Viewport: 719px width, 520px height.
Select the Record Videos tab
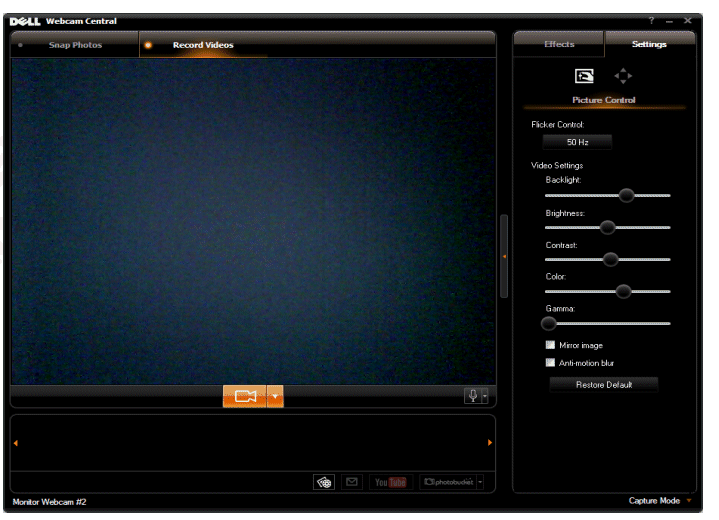[203, 45]
